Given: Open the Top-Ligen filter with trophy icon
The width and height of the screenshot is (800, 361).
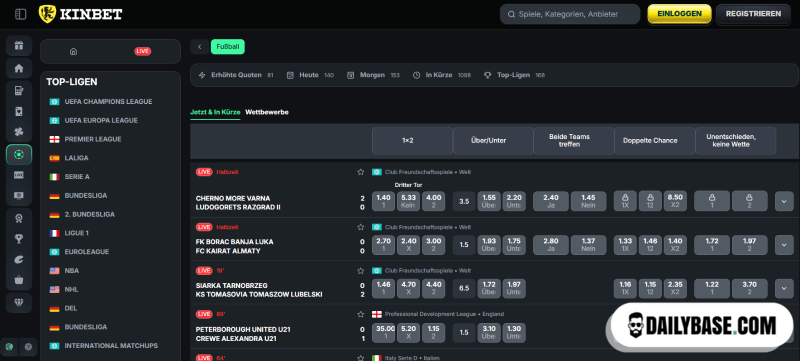Looking at the screenshot, I should click(x=514, y=75).
